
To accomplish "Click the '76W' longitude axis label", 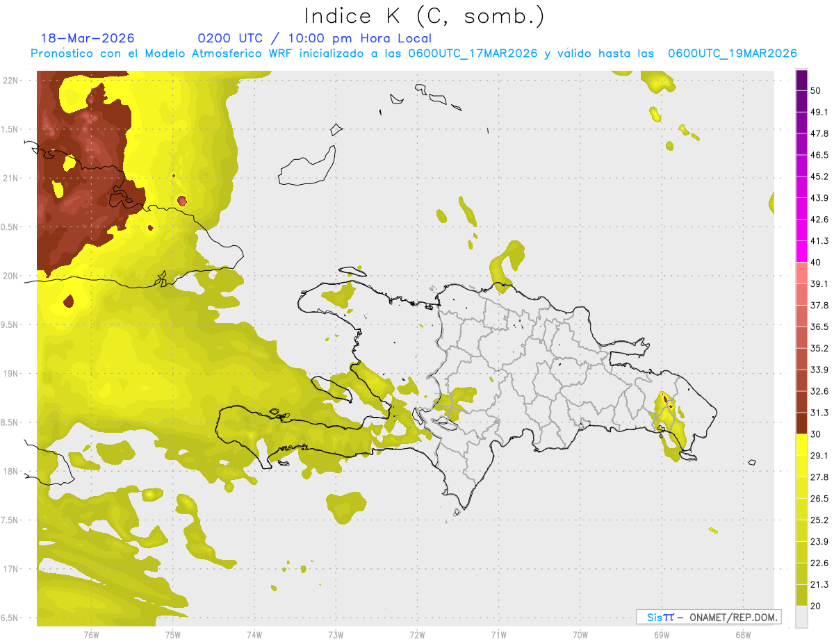I will (91, 634).
